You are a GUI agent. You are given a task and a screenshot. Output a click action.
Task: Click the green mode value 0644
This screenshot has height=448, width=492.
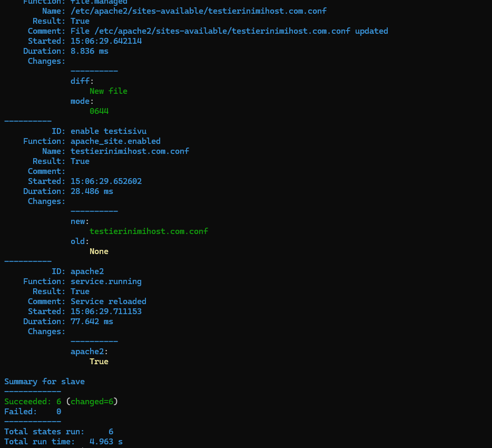(x=99, y=111)
